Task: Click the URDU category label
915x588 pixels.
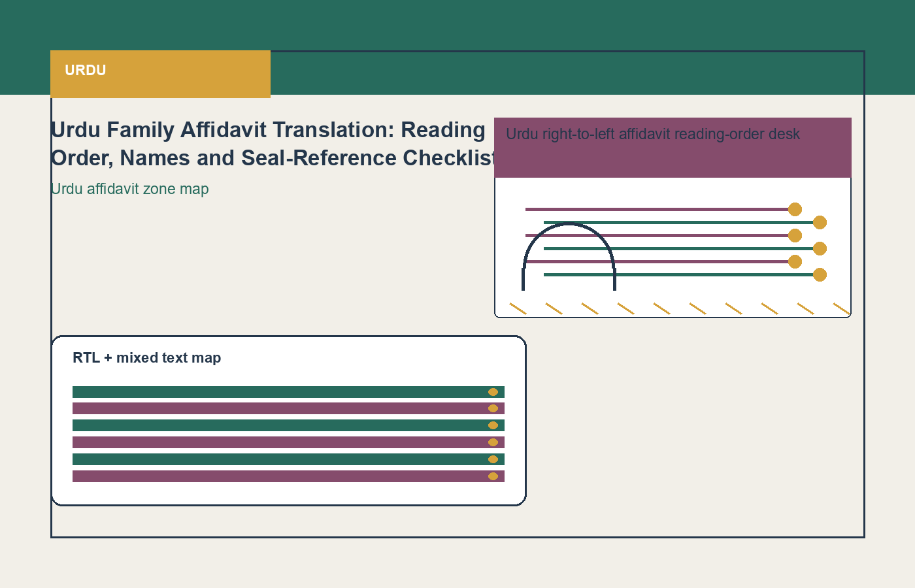Action: tap(85, 71)
